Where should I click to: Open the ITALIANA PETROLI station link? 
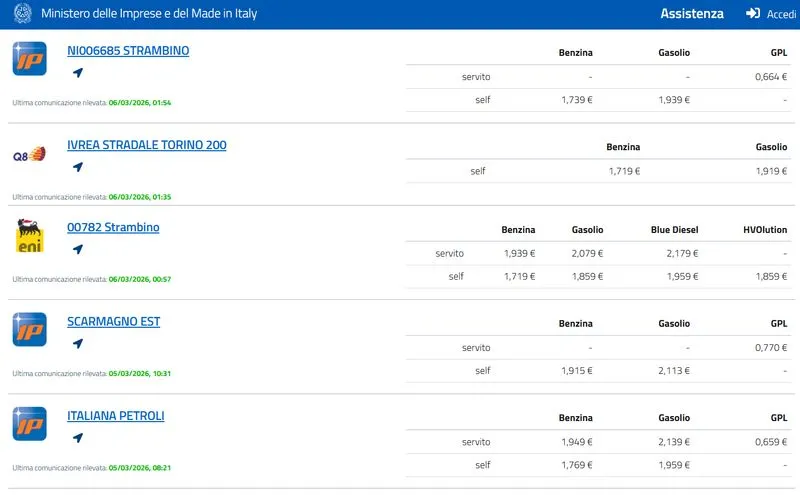click(x=116, y=416)
